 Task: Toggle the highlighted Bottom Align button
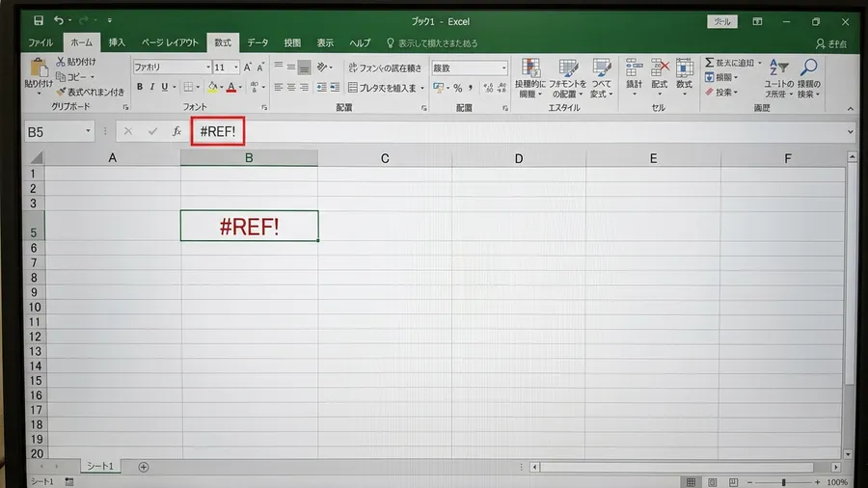[x=304, y=68]
